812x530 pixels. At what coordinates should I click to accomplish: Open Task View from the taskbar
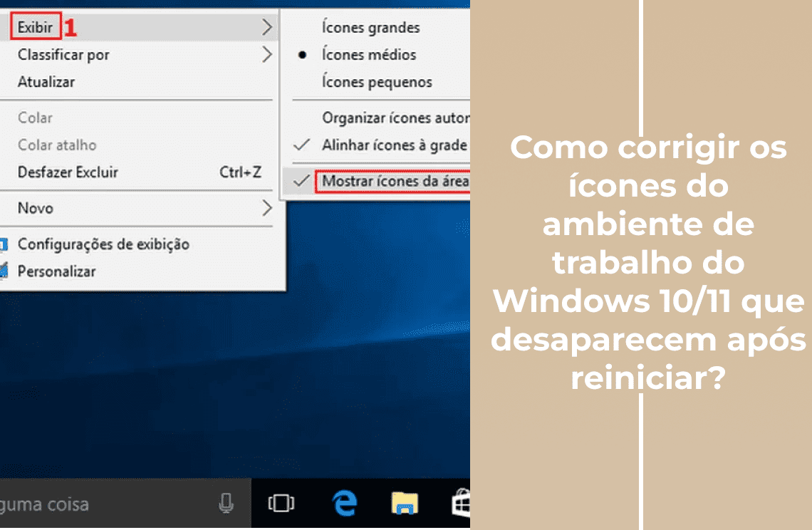click(281, 503)
